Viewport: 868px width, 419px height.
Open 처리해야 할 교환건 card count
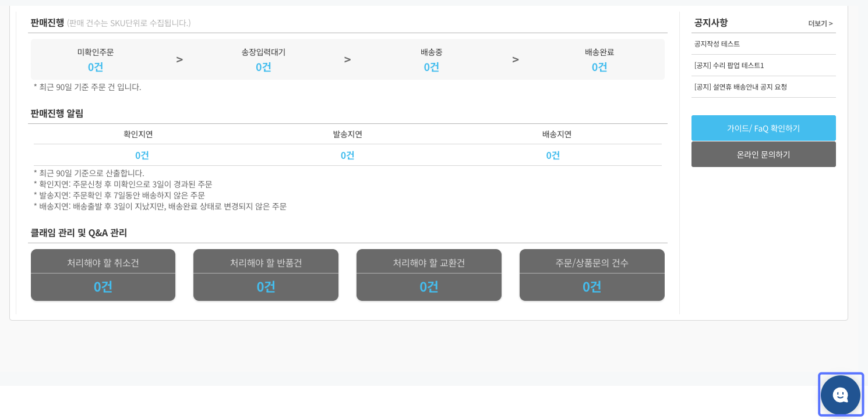coord(429,287)
